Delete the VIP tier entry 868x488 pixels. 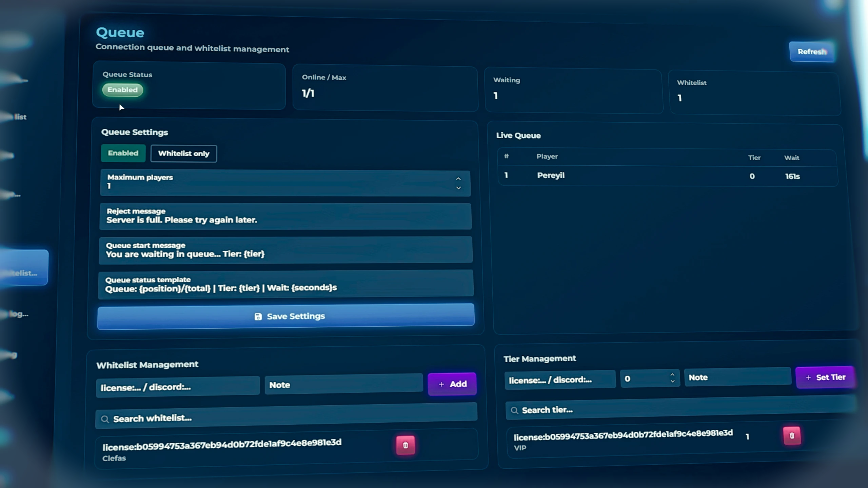792,435
